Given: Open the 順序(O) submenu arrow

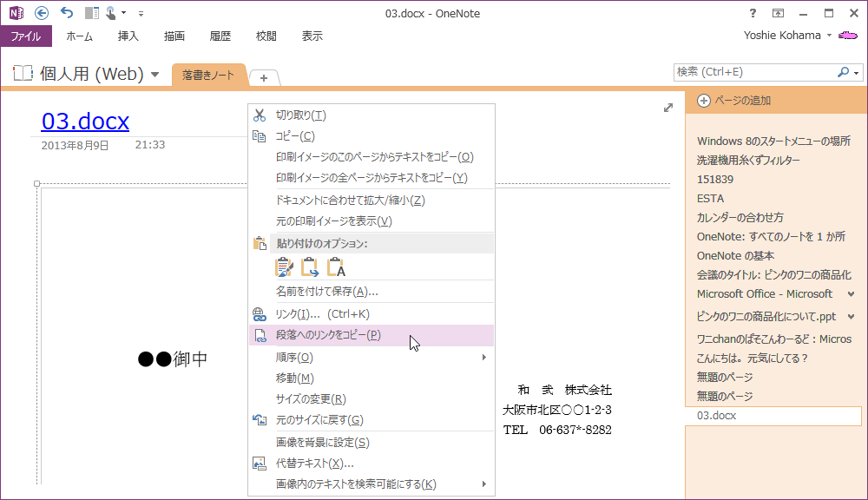Looking at the screenshot, I should point(484,357).
